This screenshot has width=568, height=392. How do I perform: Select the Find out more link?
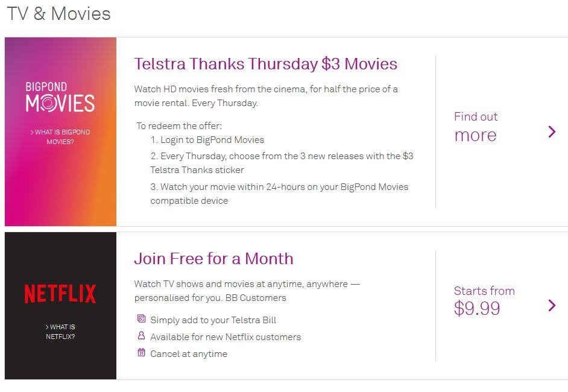click(x=476, y=127)
